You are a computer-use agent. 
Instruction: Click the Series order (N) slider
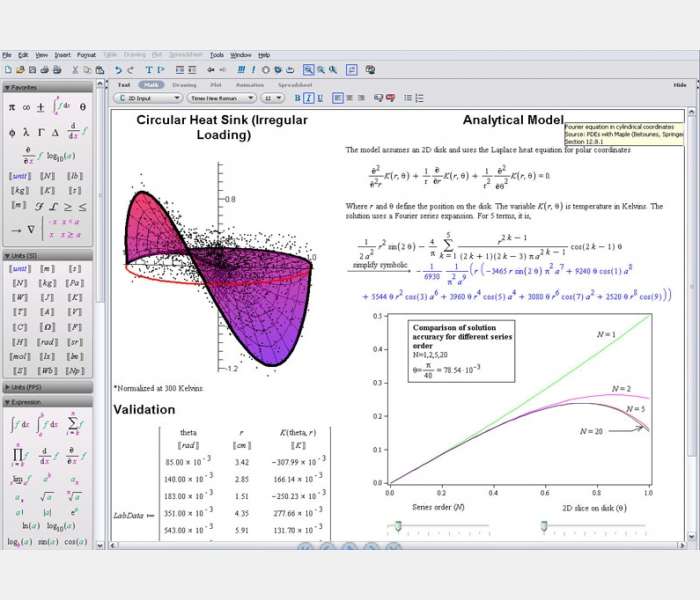398,525
